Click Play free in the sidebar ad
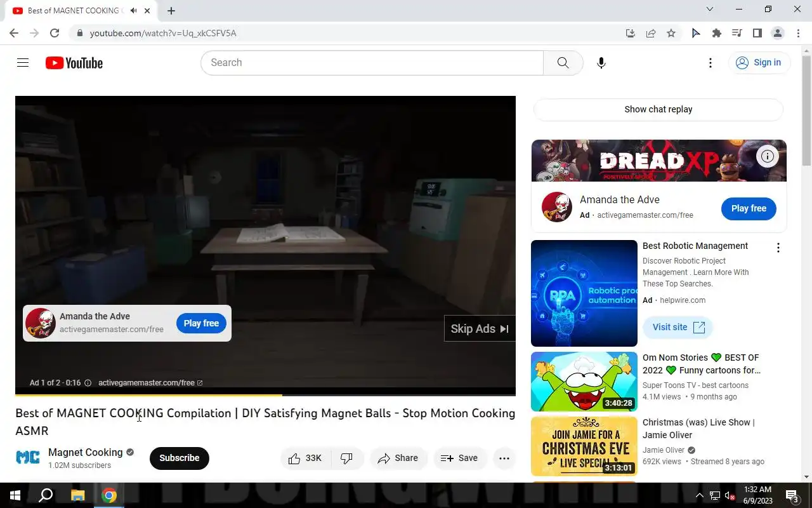812x508 pixels. [x=749, y=208]
